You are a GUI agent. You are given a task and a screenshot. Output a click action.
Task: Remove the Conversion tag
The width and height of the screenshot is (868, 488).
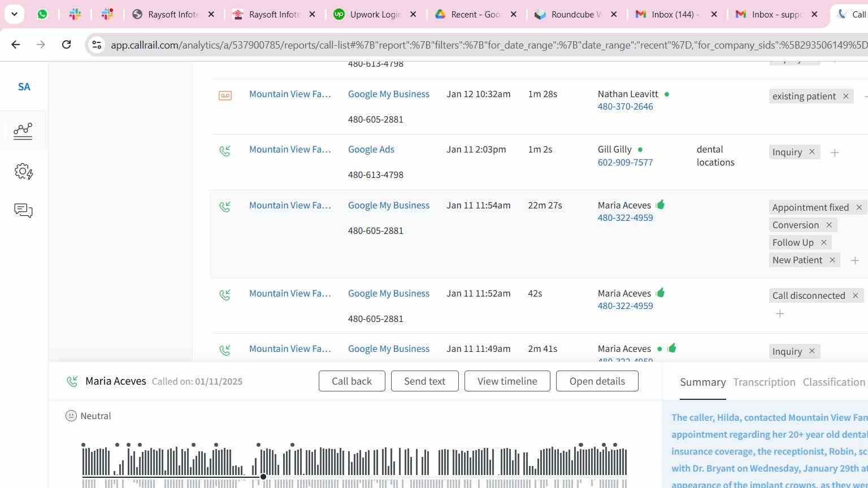pos(829,225)
